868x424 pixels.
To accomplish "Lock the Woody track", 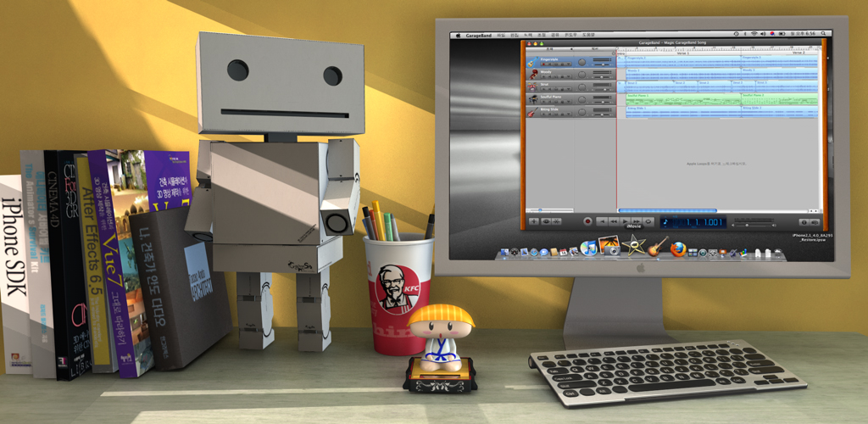I will tap(563, 76).
